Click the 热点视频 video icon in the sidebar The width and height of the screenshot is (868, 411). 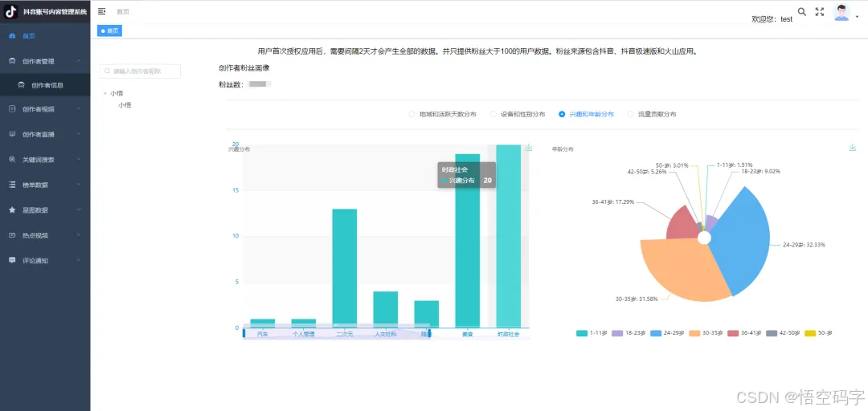coord(12,235)
